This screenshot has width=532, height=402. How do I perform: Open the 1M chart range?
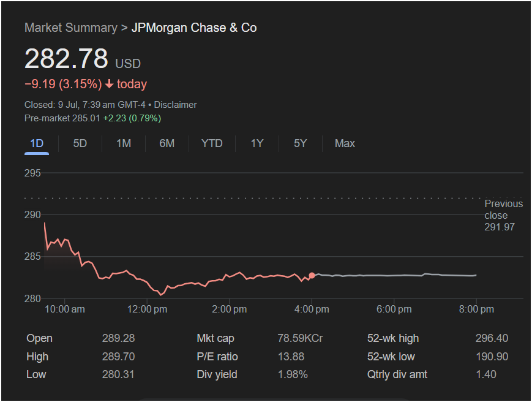tap(124, 143)
